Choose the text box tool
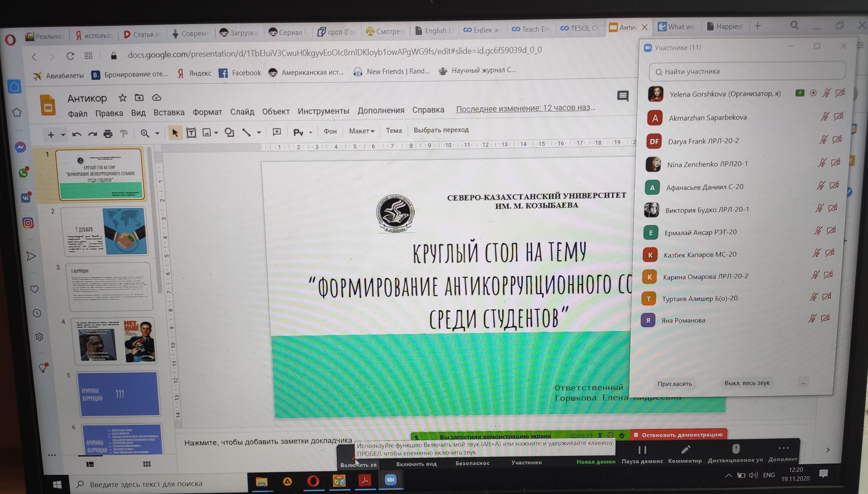This screenshot has width=868, height=494. 191,133
